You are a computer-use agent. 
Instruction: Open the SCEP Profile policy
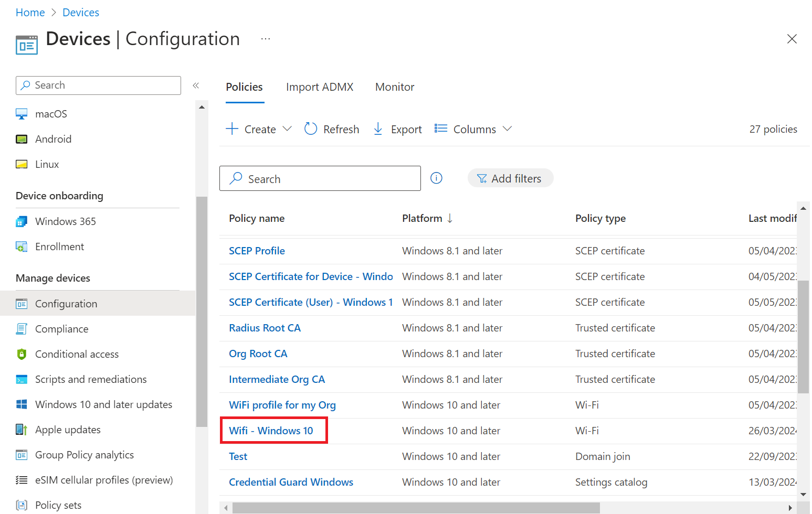coord(257,251)
